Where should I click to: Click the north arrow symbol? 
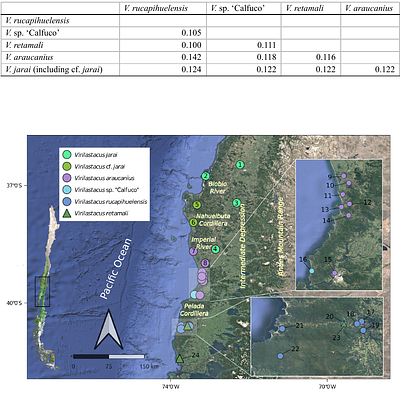pyautogui.click(x=109, y=329)
